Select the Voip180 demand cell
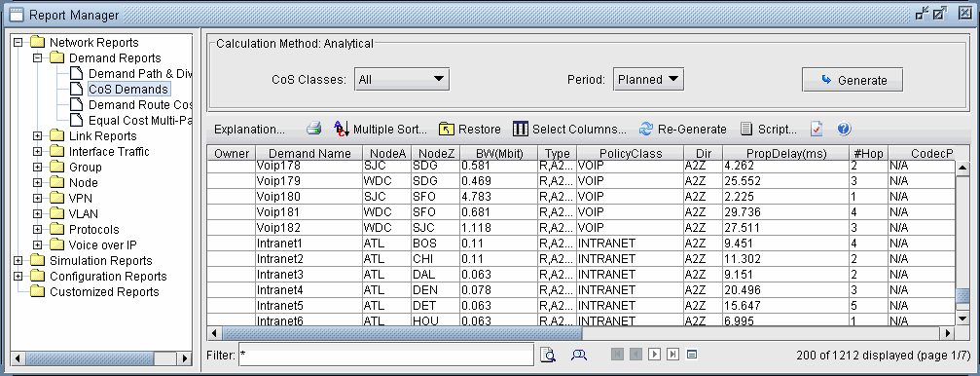The image size is (980, 376). pos(309,197)
